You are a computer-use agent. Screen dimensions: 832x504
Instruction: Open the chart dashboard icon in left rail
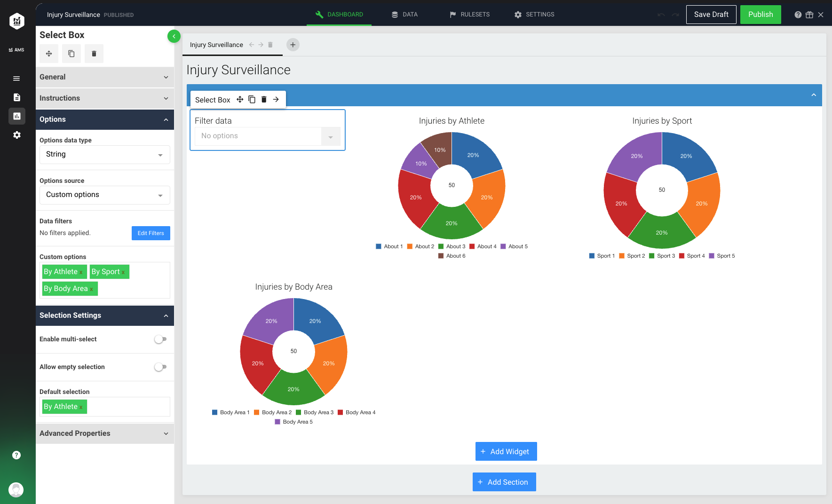17,116
